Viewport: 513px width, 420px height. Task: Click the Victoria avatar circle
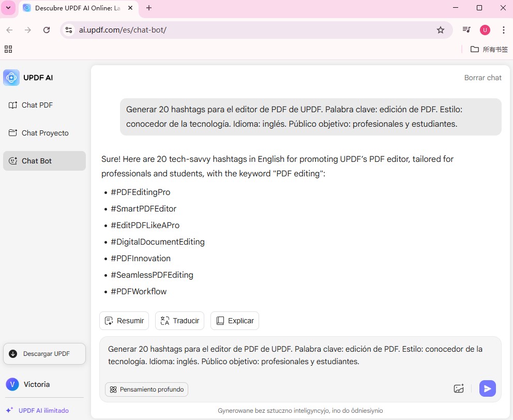(12, 384)
